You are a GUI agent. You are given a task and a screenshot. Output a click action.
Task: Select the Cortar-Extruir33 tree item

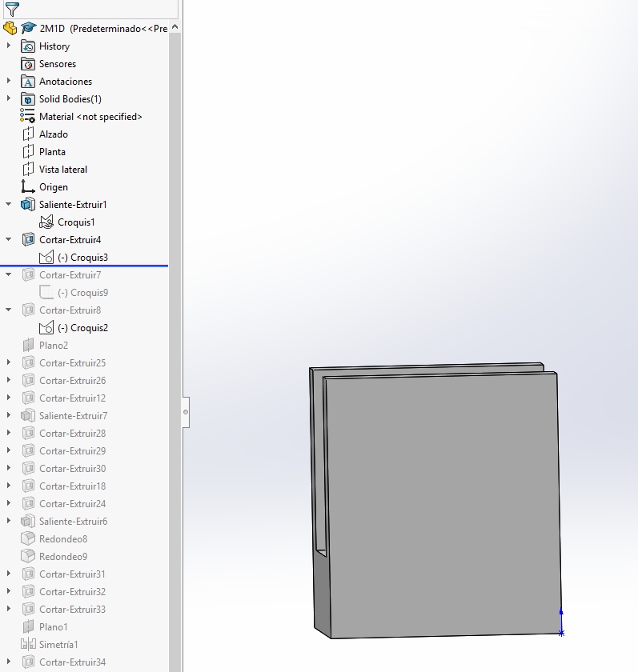point(72,609)
